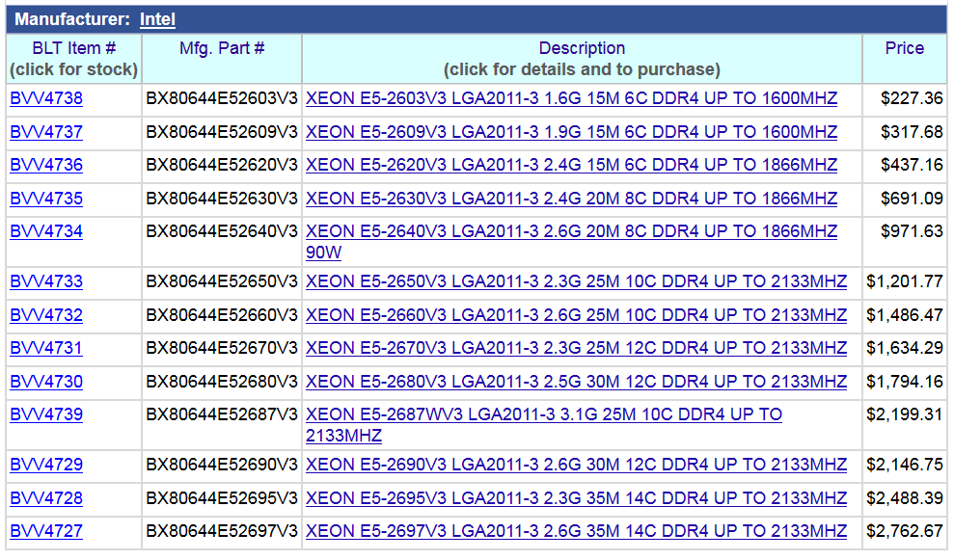This screenshot has width=954, height=560.
Task: Select part number BX80644E52697V3 text
Action: click(222, 531)
